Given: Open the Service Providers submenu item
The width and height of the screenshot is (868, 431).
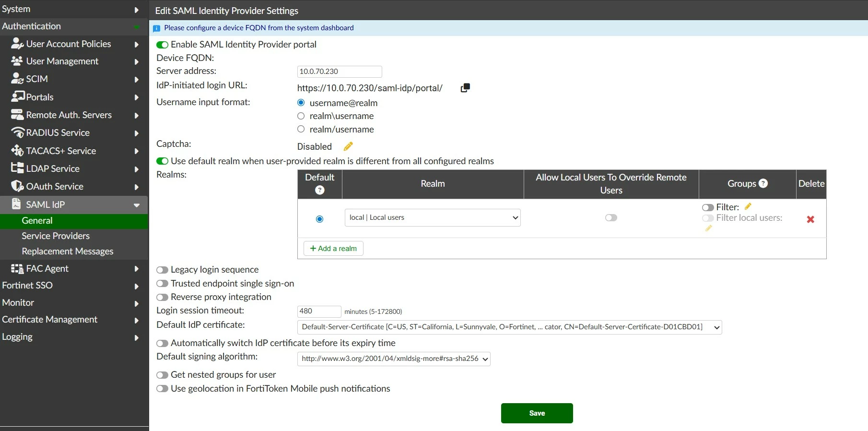Looking at the screenshot, I should tap(56, 236).
